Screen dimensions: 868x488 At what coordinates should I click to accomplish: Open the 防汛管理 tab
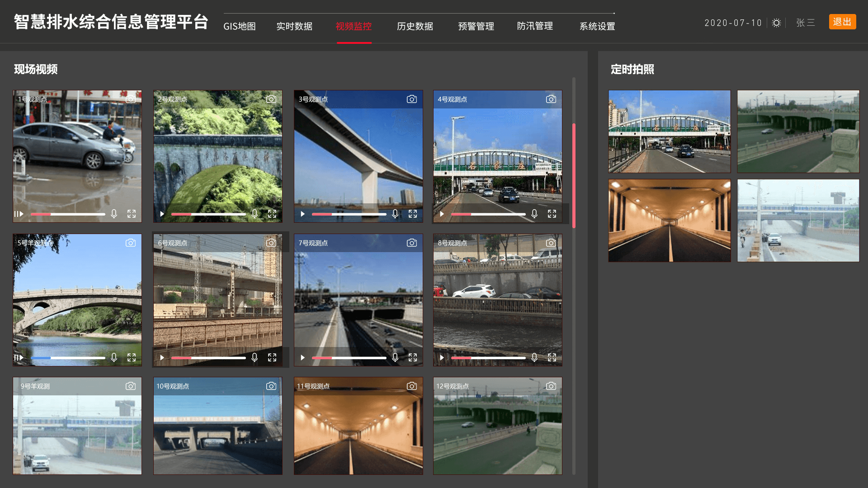[535, 26]
